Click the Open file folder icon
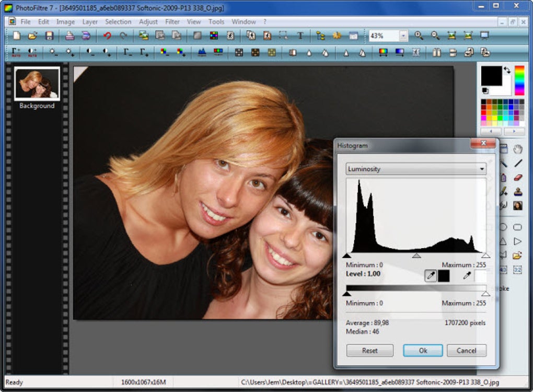Viewport: 533px width, 392px height. point(32,36)
